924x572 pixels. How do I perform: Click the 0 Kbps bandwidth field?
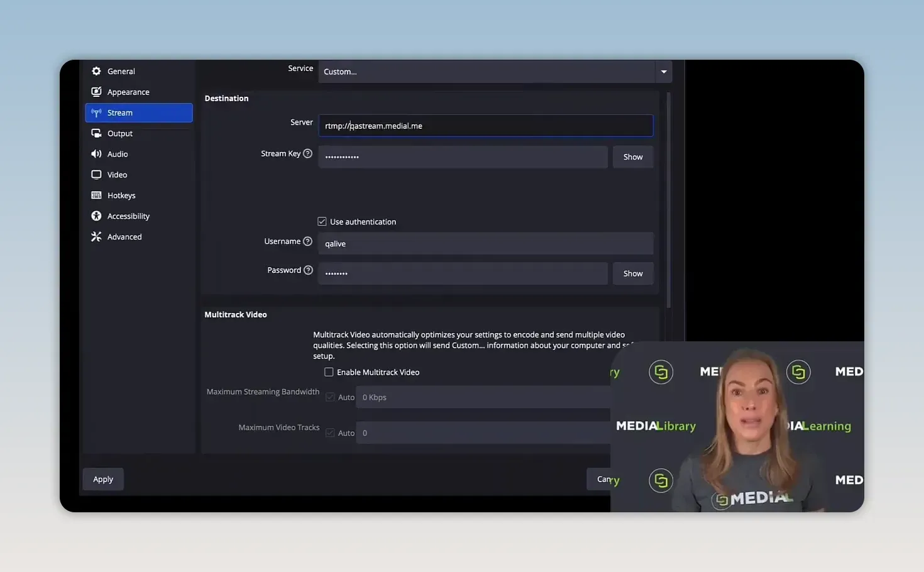click(x=483, y=397)
